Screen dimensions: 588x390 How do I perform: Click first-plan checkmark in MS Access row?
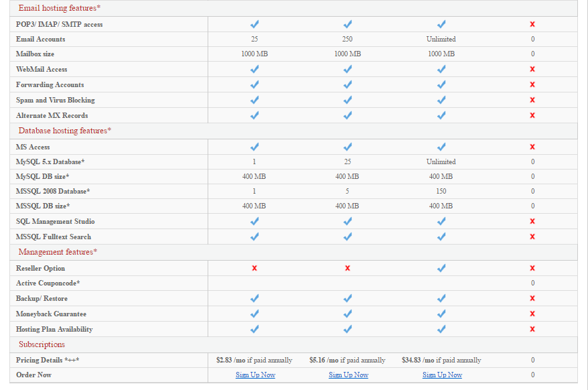pyautogui.click(x=254, y=147)
